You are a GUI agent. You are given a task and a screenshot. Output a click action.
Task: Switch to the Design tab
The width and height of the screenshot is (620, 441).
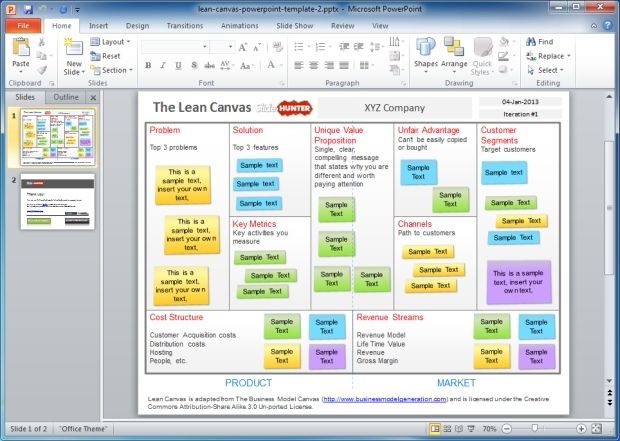click(137, 26)
